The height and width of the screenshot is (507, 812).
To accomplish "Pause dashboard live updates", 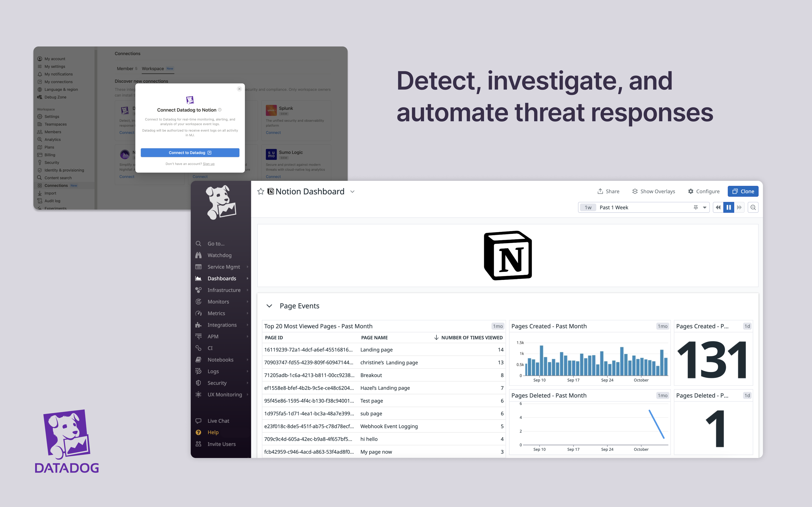I will tap(728, 207).
